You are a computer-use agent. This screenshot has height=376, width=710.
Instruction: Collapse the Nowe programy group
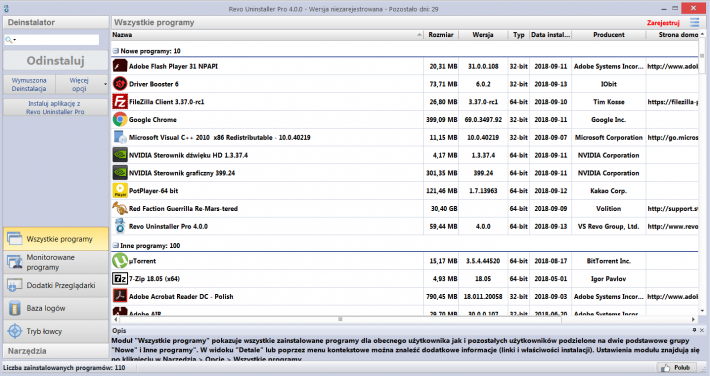[x=115, y=51]
